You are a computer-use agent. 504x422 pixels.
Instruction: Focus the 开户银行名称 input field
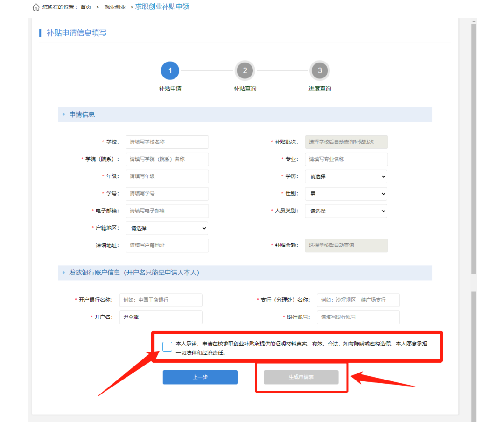161,300
